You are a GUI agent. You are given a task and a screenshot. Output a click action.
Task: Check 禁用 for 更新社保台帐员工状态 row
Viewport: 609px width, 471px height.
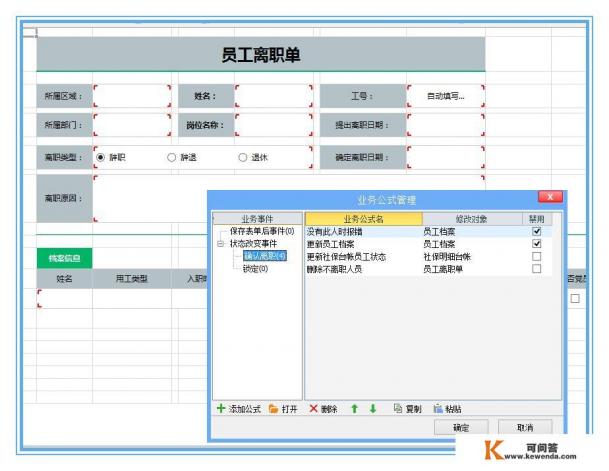(x=536, y=256)
